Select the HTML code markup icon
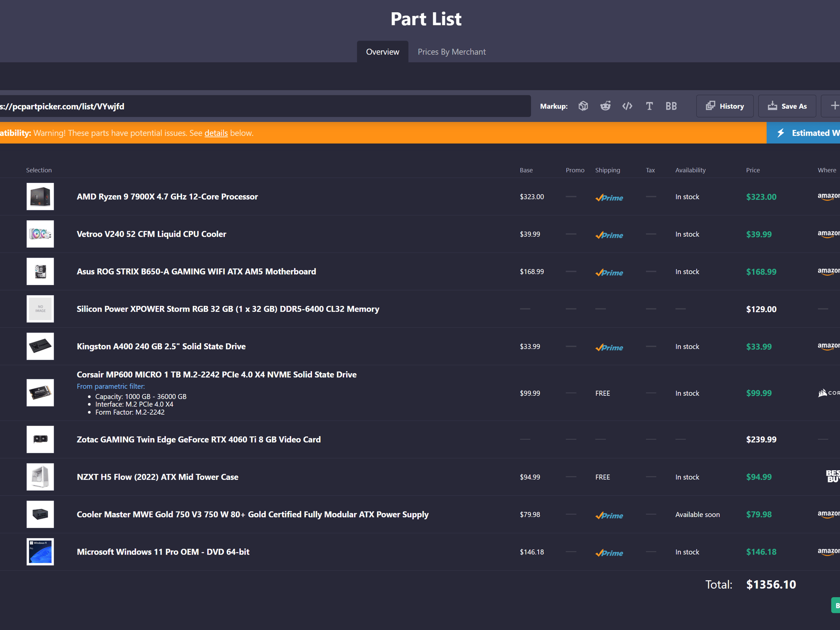The width and height of the screenshot is (840, 630). point(627,106)
